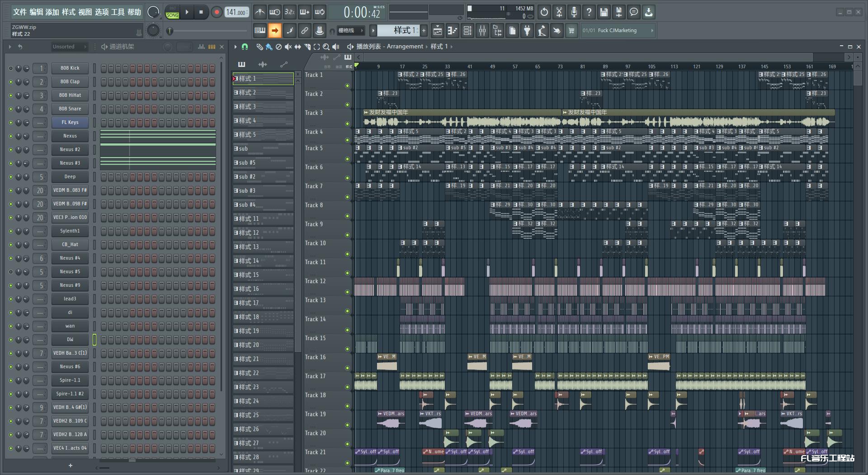Click the red record button
This screenshot has height=475, width=868.
(217, 12)
